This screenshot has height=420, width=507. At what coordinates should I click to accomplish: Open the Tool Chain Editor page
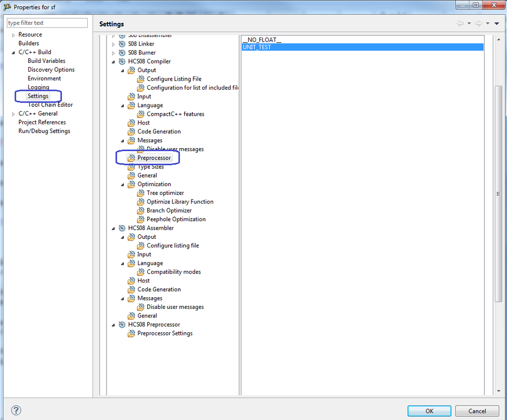point(50,104)
